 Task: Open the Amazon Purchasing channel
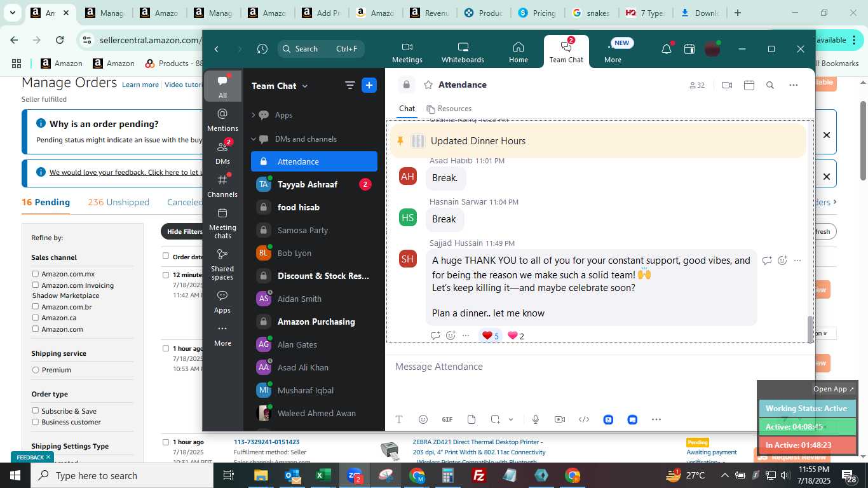pyautogui.click(x=314, y=322)
